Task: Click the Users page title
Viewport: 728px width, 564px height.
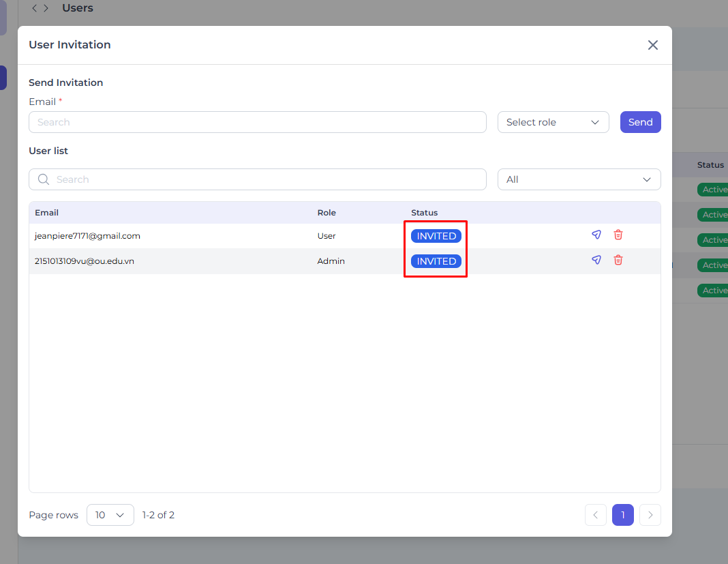Action: [x=78, y=8]
